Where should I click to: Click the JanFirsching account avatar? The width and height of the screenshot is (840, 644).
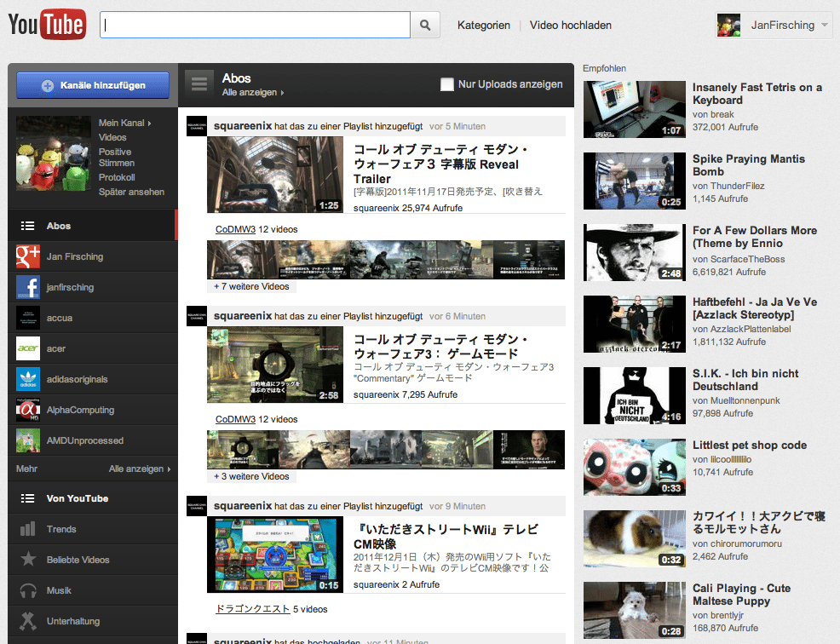(728, 26)
